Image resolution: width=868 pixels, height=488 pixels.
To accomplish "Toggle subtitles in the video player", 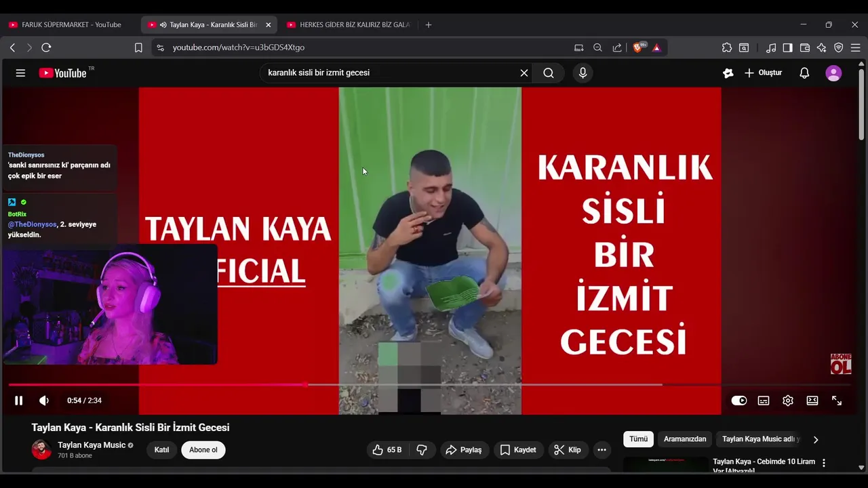I will (x=764, y=401).
